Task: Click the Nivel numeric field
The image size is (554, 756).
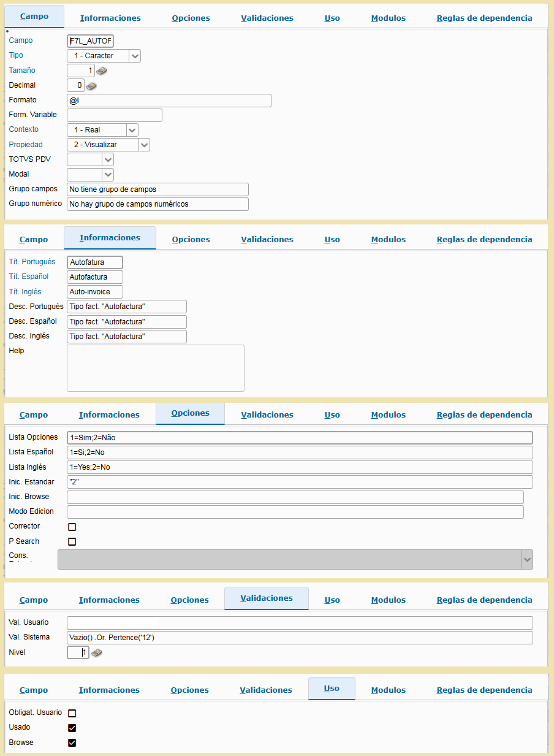Action: tap(78, 652)
